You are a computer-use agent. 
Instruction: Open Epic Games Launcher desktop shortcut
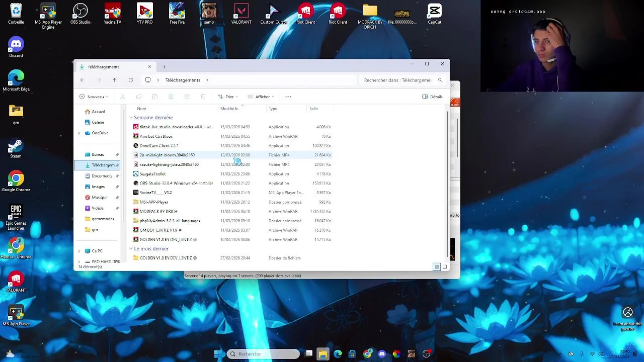(x=16, y=218)
